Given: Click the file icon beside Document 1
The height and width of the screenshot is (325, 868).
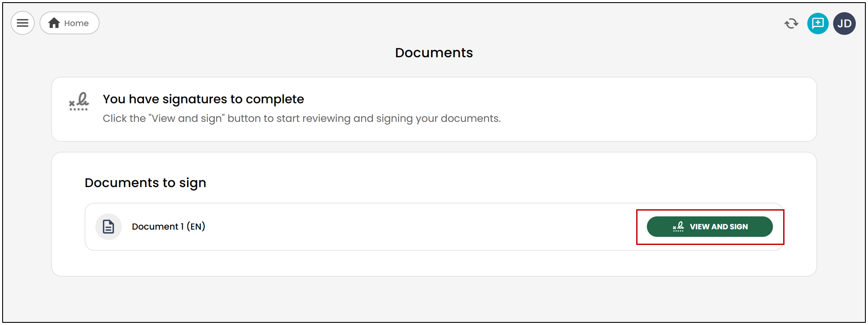Looking at the screenshot, I should click(108, 227).
